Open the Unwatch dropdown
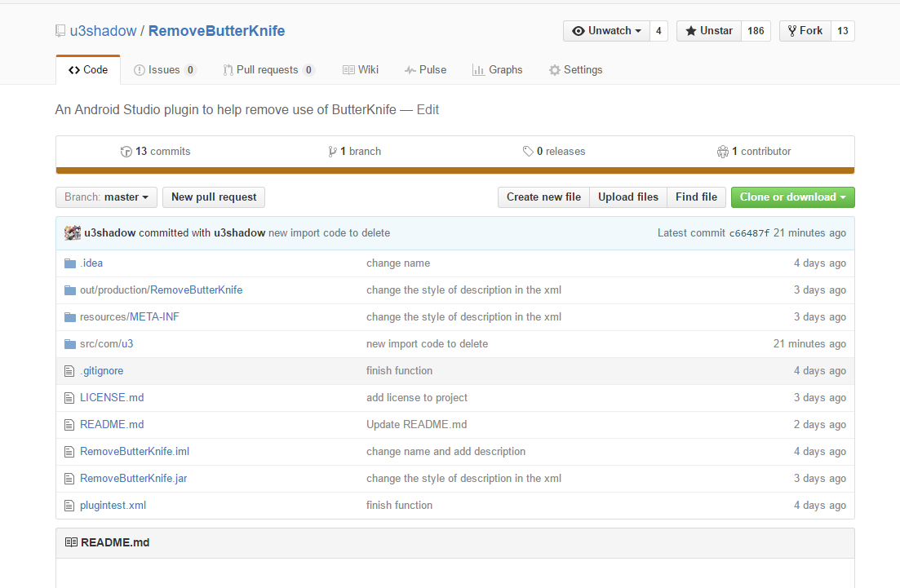Screen dimensions: 900x588 606,30
